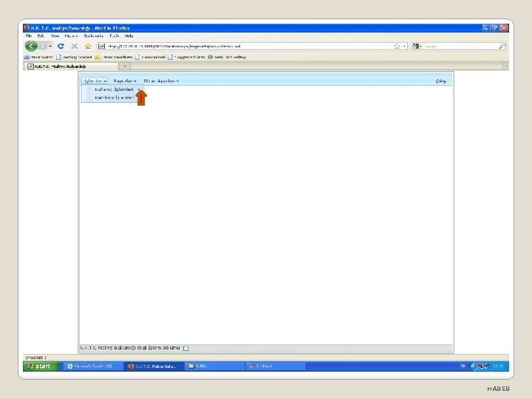Click the bookmark star in address bar
Viewport: 532px width, 399px height.
[x=397, y=46]
